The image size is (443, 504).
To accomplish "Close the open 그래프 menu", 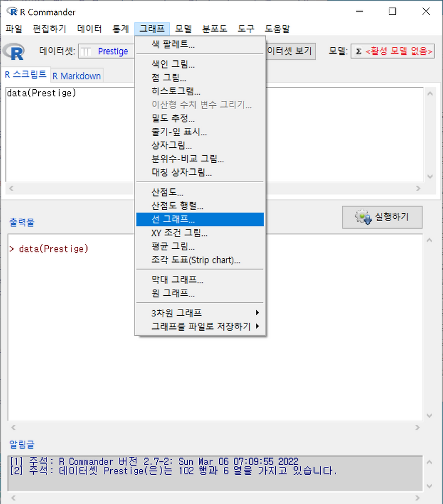I will (x=152, y=29).
